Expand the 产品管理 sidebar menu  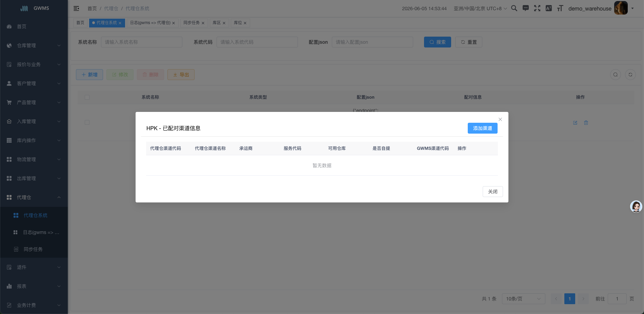pos(34,102)
